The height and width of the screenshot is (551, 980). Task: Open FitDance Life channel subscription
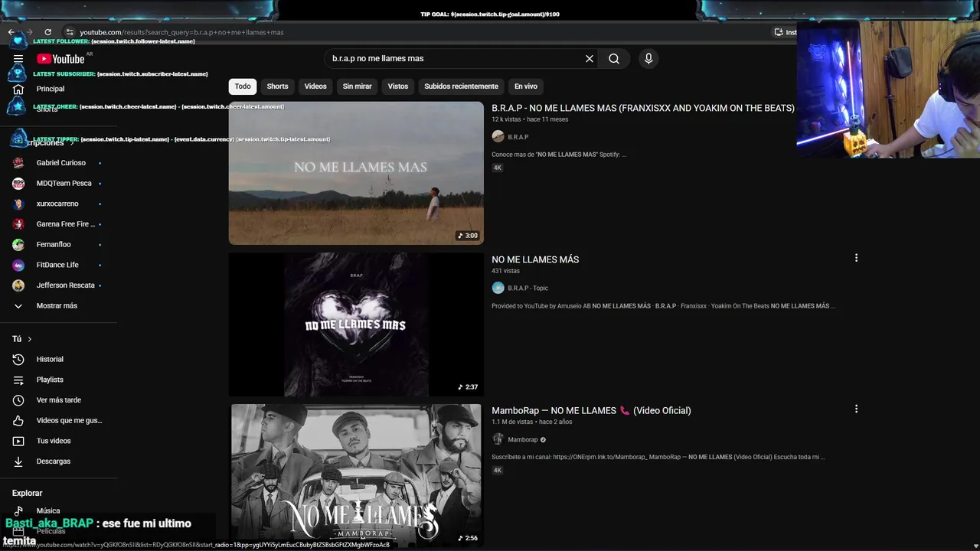[58, 265]
